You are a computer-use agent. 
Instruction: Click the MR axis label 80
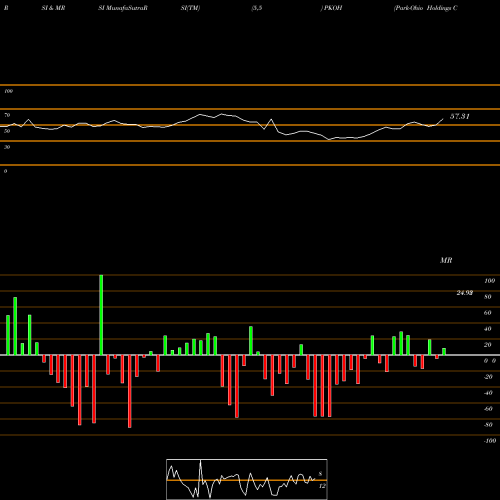[488, 297]
